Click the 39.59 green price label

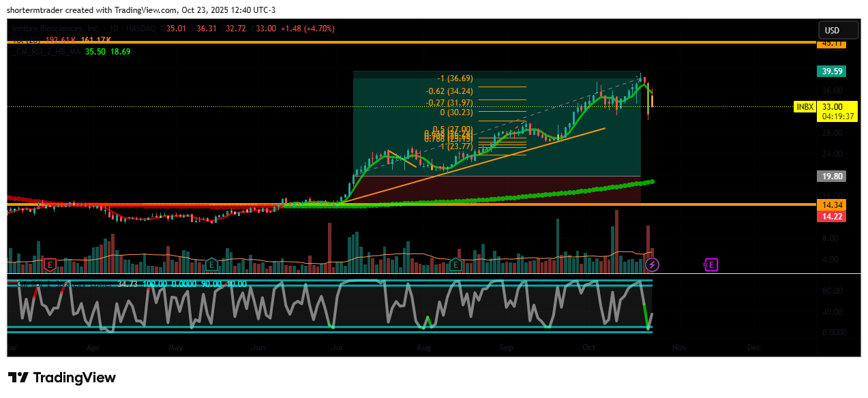coord(832,71)
